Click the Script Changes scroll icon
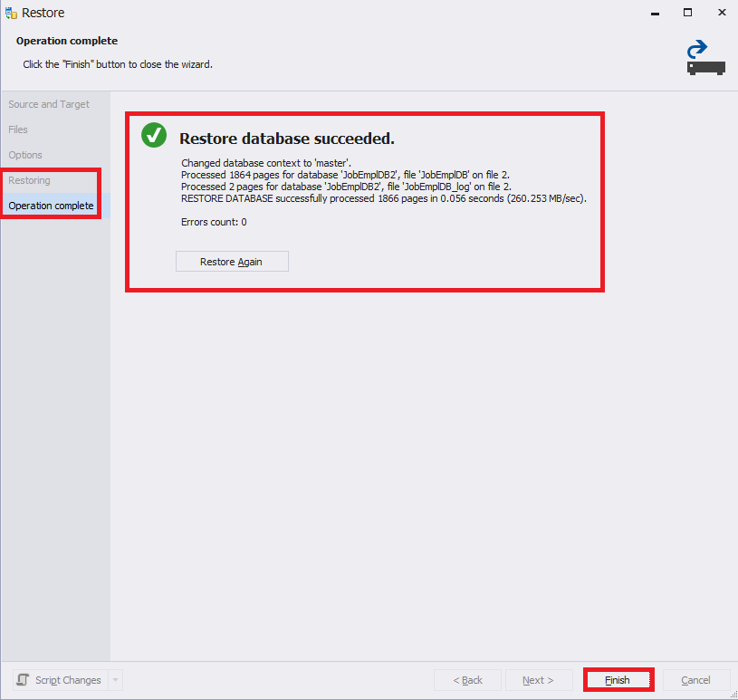This screenshot has width=738, height=700. [23, 680]
